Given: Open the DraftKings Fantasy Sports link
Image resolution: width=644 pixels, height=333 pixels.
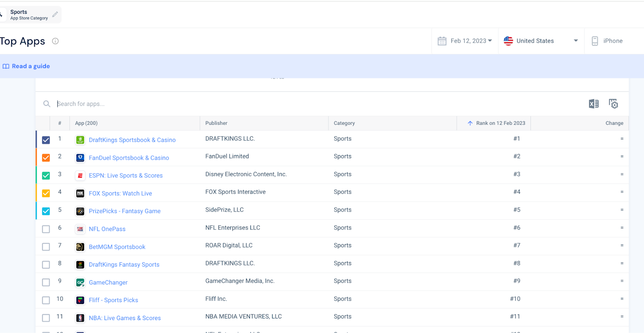Looking at the screenshot, I should coord(124,265).
